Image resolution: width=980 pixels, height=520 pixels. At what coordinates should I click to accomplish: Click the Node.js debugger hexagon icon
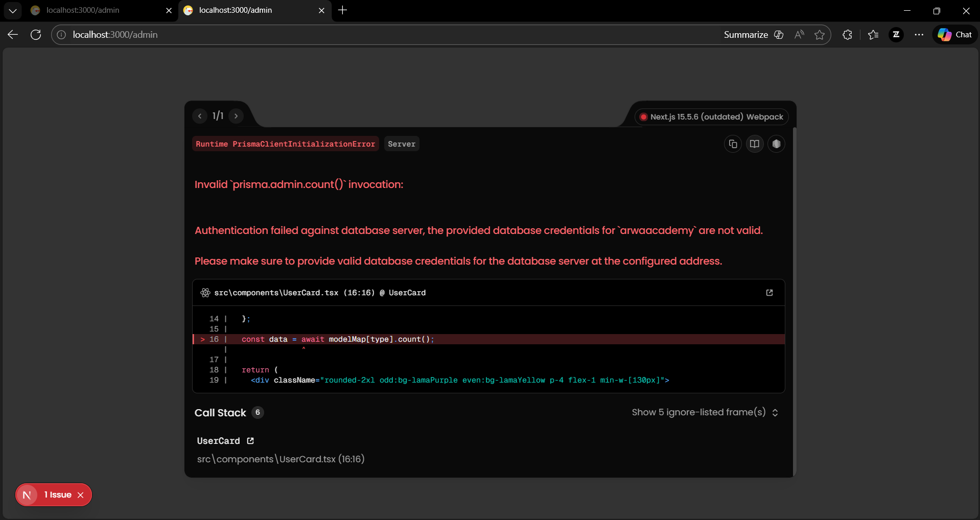pos(776,144)
